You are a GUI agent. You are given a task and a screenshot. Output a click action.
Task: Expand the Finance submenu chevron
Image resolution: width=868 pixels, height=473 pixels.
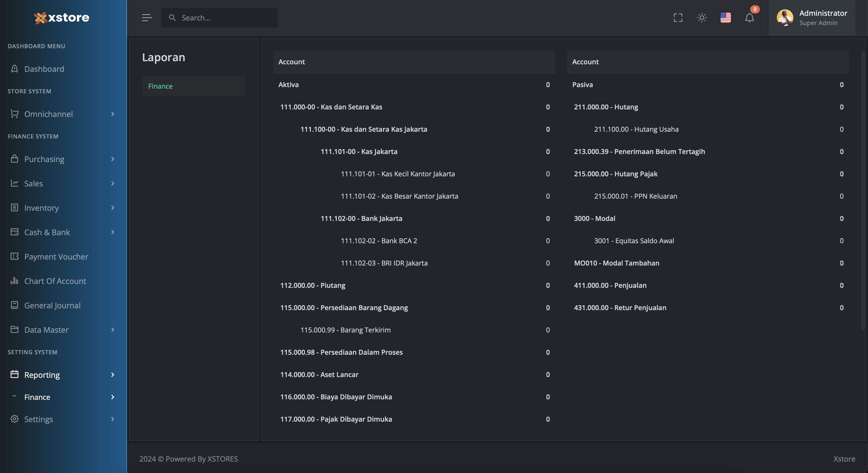[x=112, y=397]
